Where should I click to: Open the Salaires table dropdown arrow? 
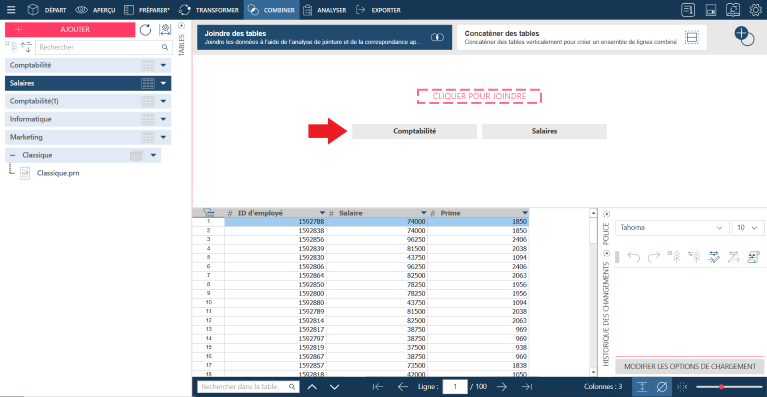[163, 84]
